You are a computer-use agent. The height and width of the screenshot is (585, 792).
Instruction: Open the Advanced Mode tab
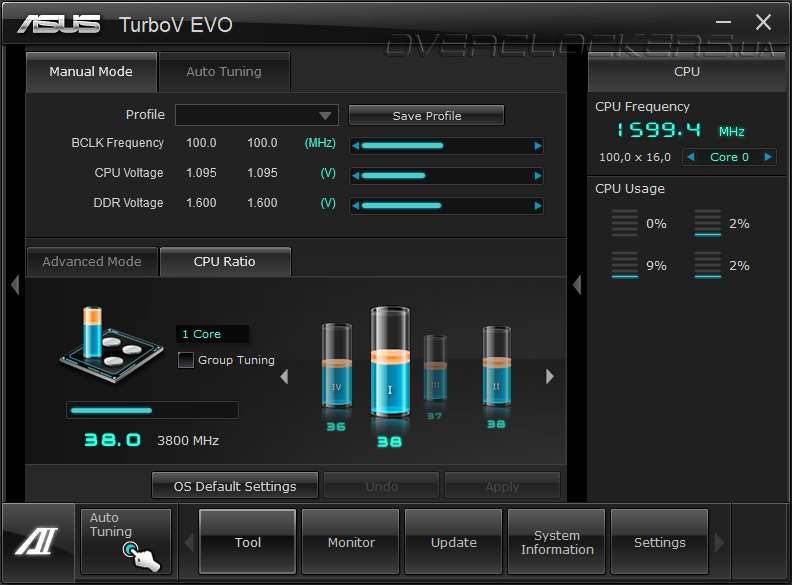[92, 262]
